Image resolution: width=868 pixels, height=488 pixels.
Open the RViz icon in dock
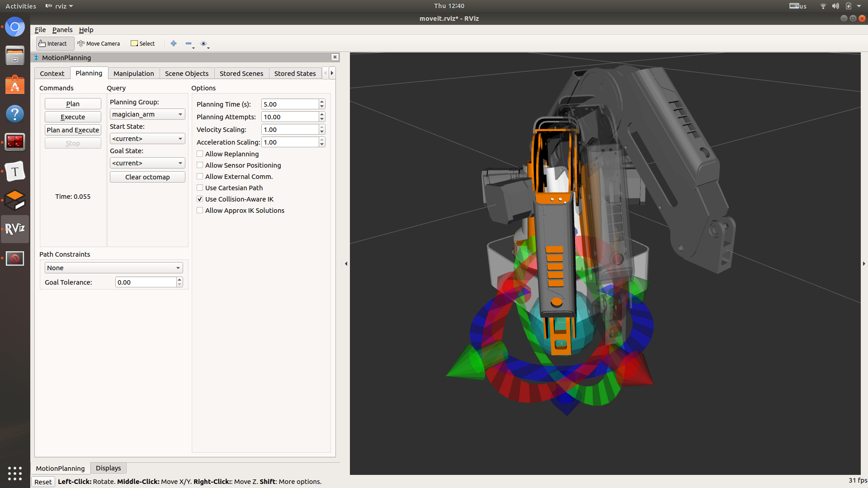pos(15,229)
